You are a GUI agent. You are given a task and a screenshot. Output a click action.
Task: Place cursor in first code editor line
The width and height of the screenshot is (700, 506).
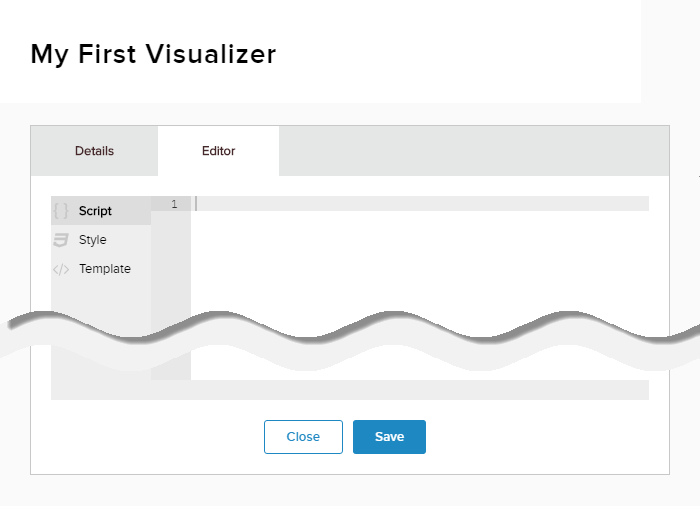pos(420,204)
